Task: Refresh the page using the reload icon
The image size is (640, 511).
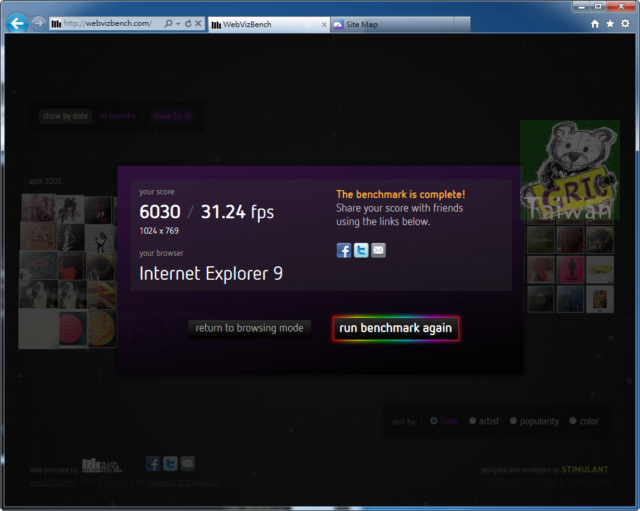Action: point(188,24)
